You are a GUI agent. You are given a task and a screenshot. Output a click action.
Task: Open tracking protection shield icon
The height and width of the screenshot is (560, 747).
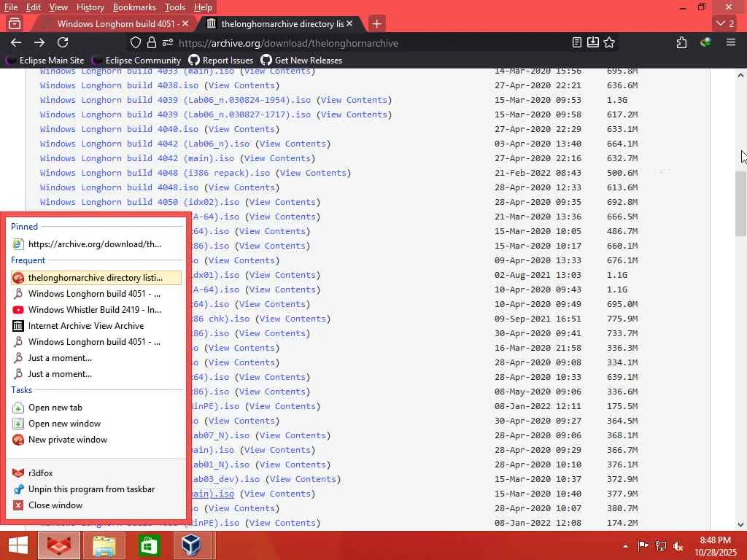tap(136, 43)
